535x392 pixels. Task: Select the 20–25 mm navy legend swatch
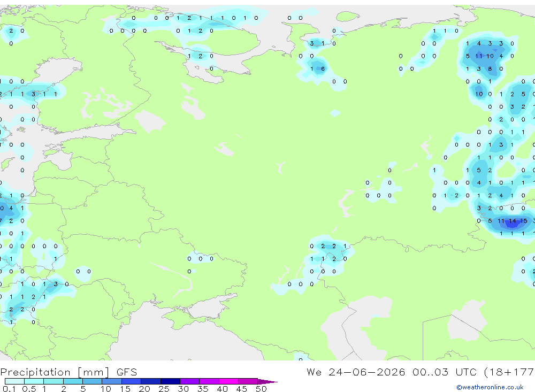(150, 381)
